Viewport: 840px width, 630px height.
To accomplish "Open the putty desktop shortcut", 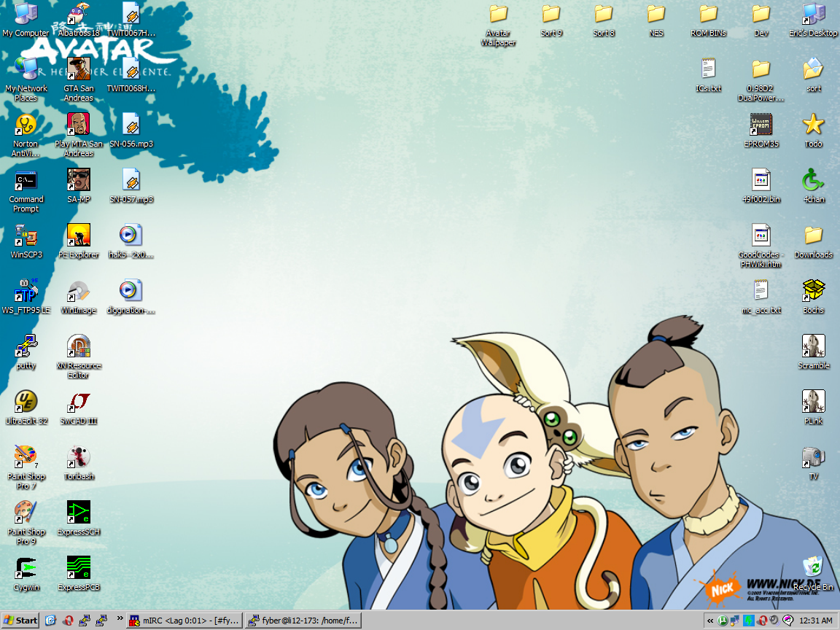I will point(26,352).
